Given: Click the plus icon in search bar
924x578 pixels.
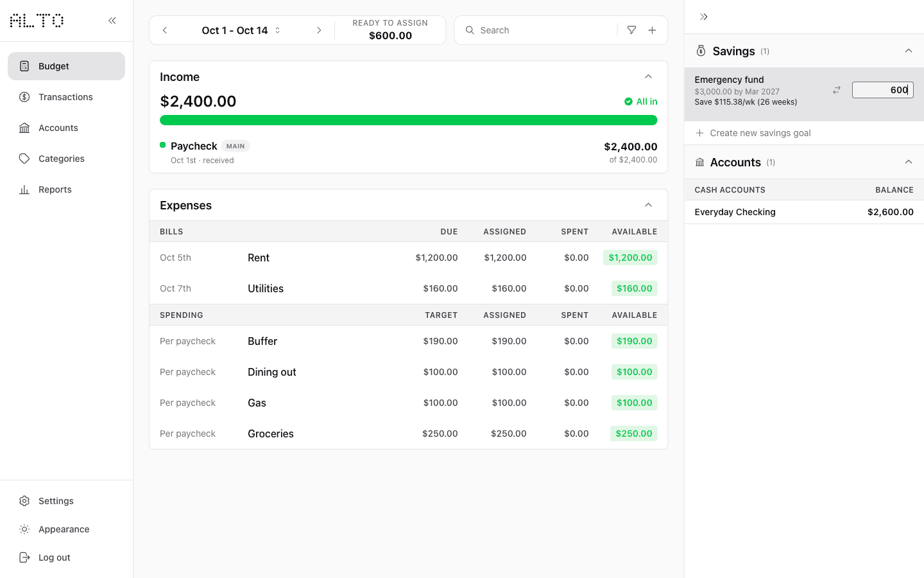Looking at the screenshot, I should click(x=652, y=30).
